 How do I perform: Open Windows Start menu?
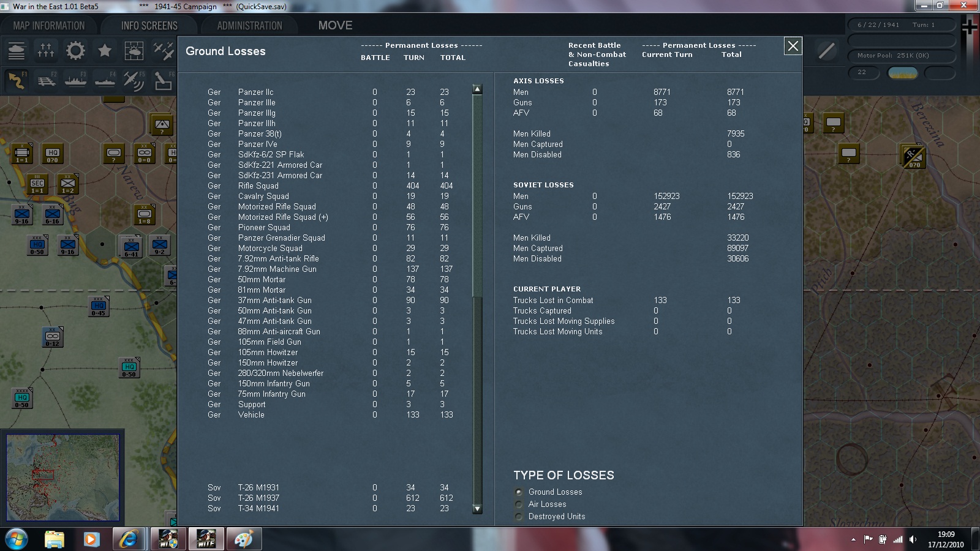click(17, 539)
